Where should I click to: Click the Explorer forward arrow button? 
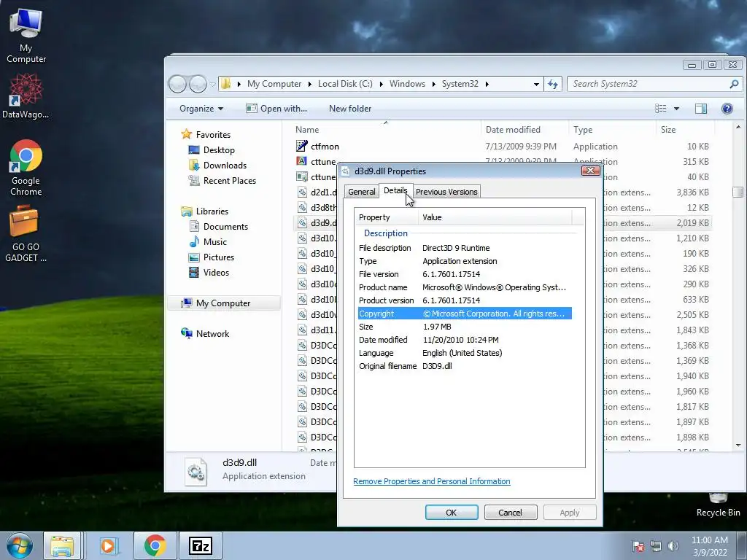click(x=198, y=84)
